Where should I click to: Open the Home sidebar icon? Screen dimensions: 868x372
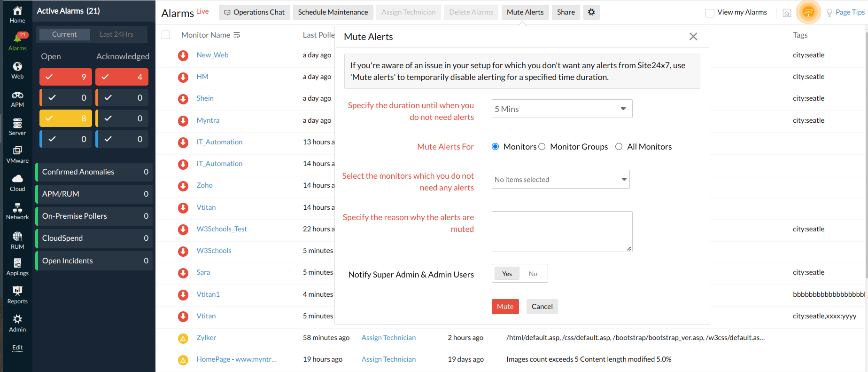click(x=17, y=14)
